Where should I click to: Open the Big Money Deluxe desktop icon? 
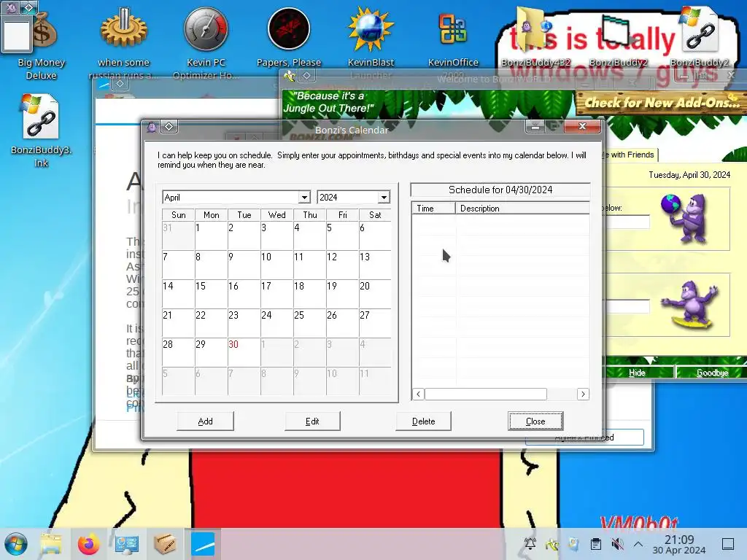(42, 44)
